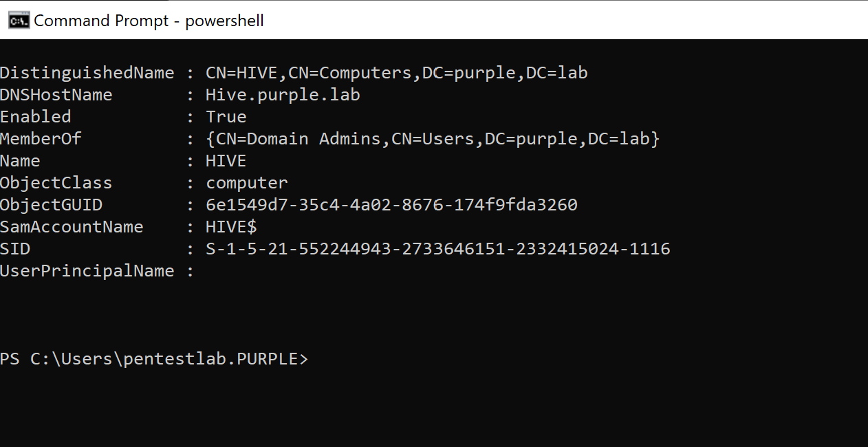Click the DistinguishedName value CN=HIVE,CN=Computers
868x447 pixels.
point(396,73)
